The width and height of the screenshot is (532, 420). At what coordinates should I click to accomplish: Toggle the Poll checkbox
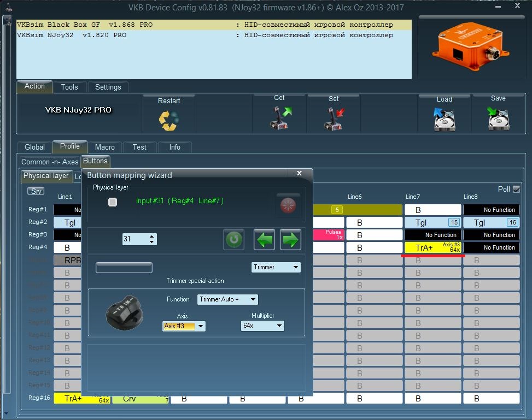[516, 189]
